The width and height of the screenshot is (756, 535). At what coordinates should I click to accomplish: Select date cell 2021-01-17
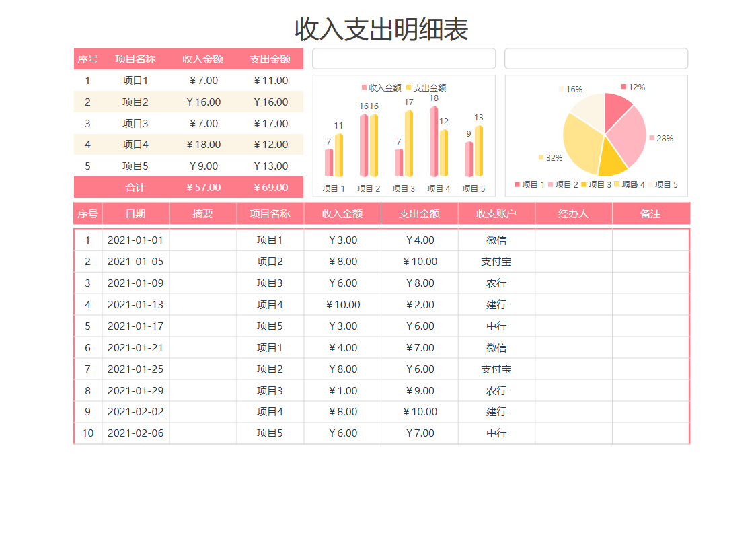pos(135,326)
